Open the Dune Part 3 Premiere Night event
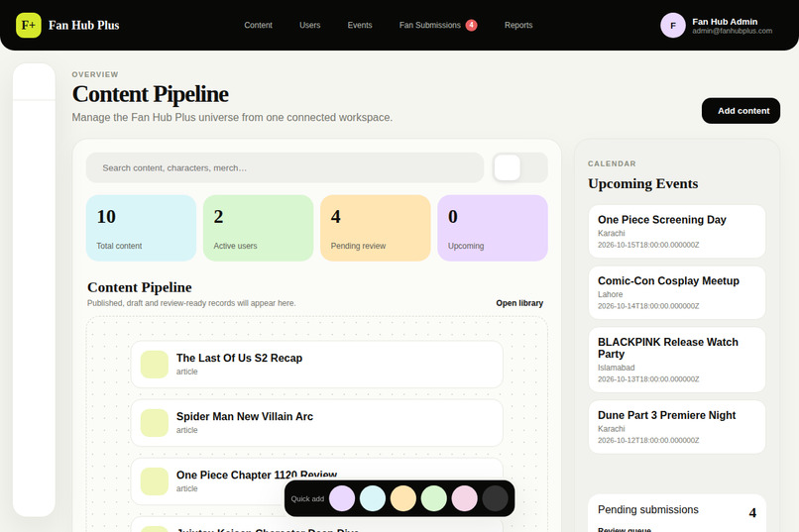Image resolution: width=799 pixels, height=532 pixels. point(677,427)
